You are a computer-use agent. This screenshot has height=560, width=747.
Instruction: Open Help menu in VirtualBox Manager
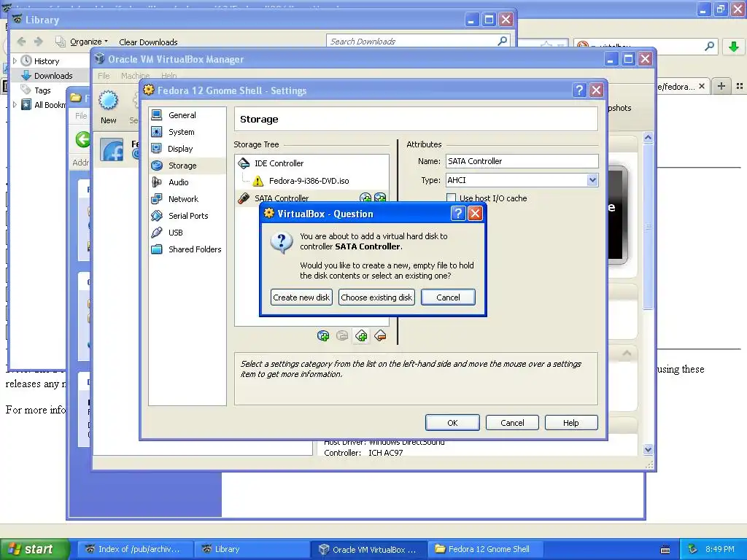(x=169, y=76)
